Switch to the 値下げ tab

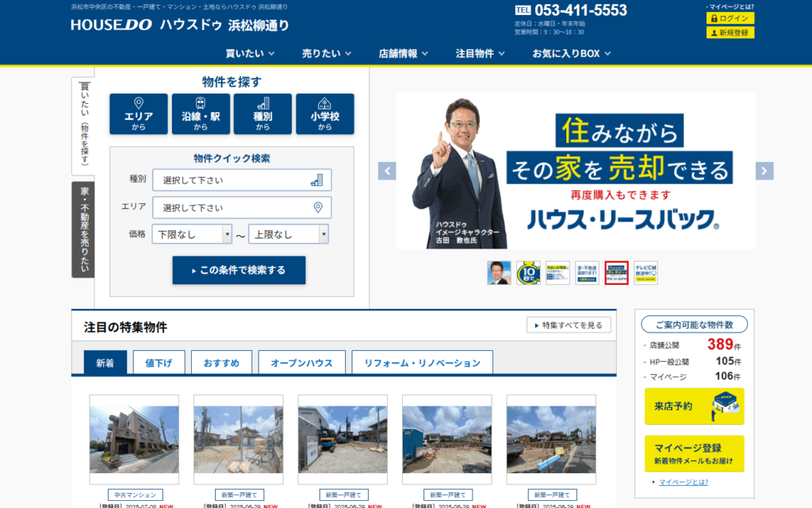(159, 362)
